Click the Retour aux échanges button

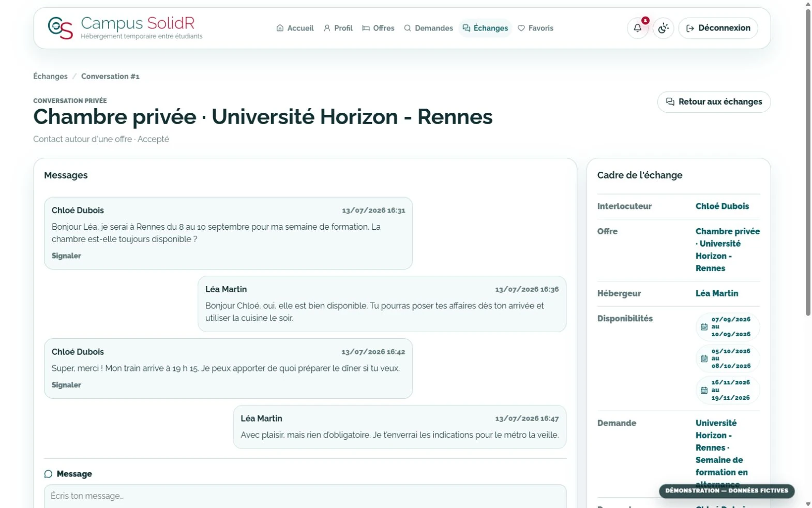pyautogui.click(x=714, y=102)
